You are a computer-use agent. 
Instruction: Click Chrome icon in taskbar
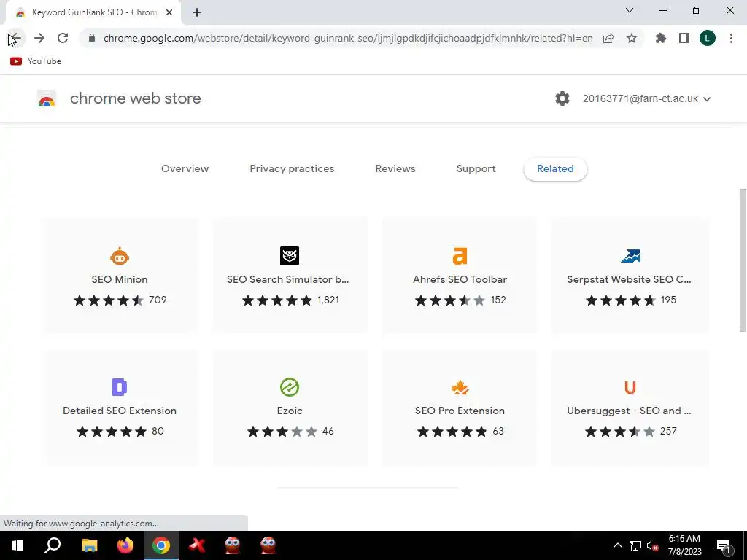pyautogui.click(x=161, y=545)
